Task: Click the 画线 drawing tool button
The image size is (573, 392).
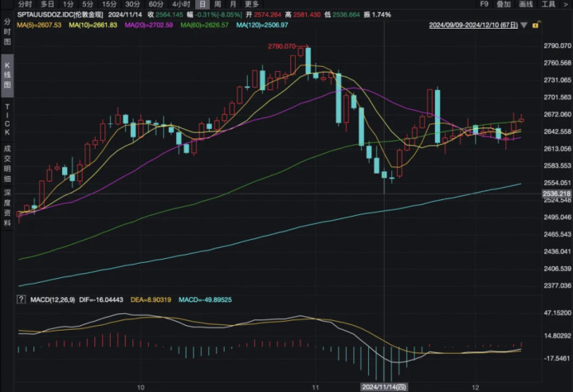Action: click(525, 4)
